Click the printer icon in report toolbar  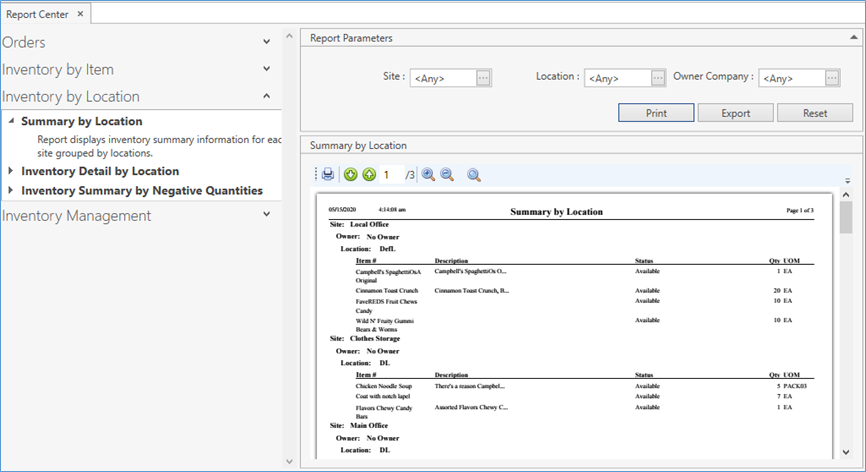[327, 175]
